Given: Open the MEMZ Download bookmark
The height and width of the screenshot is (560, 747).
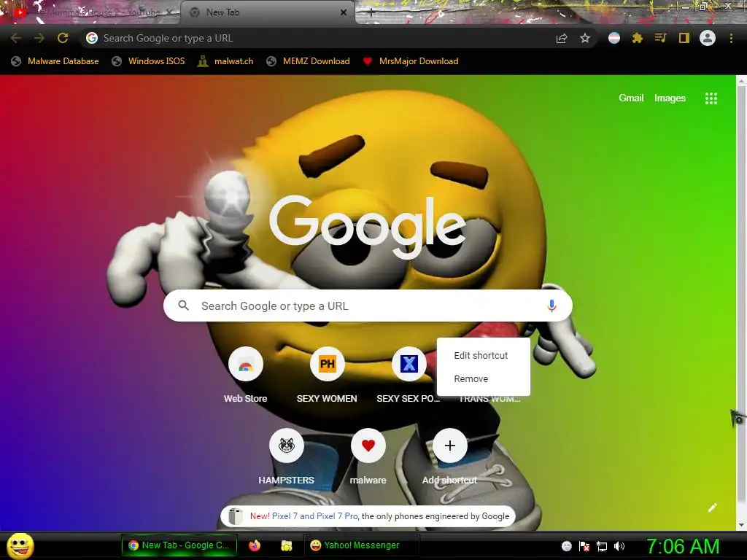Looking at the screenshot, I should (x=309, y=61).
